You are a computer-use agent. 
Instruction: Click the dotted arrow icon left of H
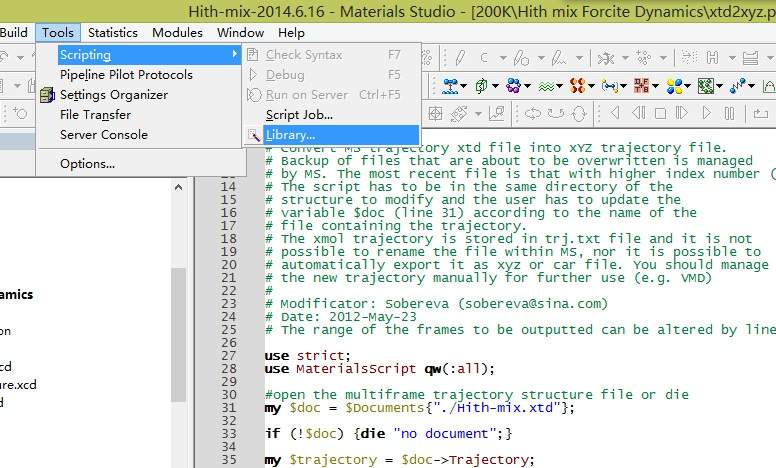tap(689, 57)
